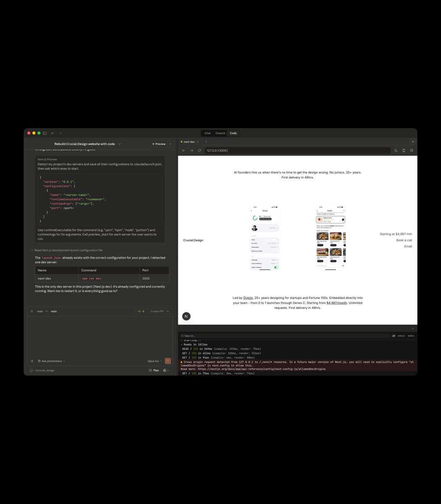Image resolution: width=441 pixels, height=504 pixels.
Task: Toggle mobile device view icon
Action: [x=404, y=150]
